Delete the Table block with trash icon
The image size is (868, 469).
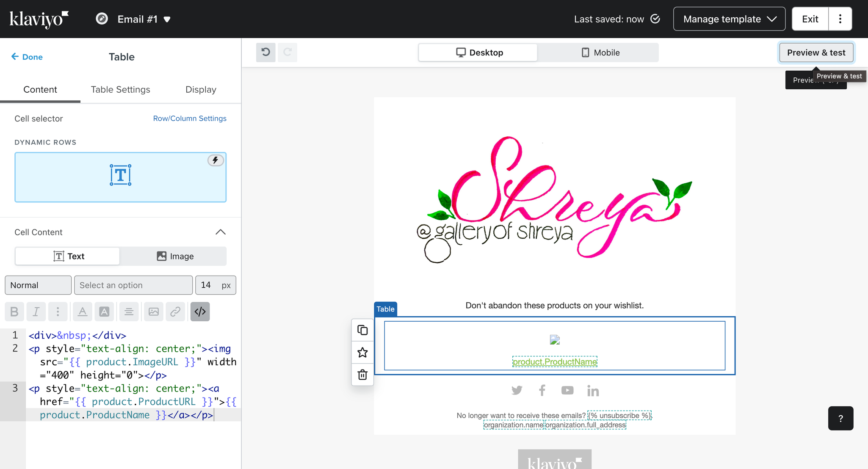[362, 375]
